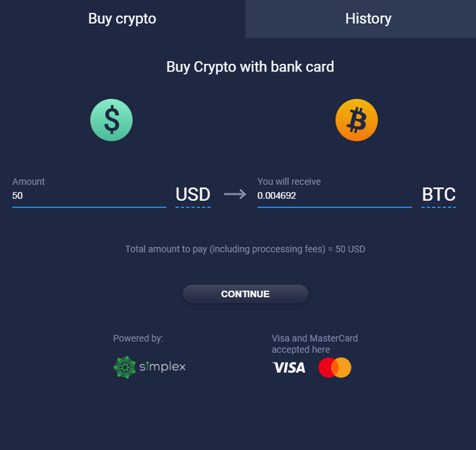Click the 'You will receive' label

[x=289, y=181]
